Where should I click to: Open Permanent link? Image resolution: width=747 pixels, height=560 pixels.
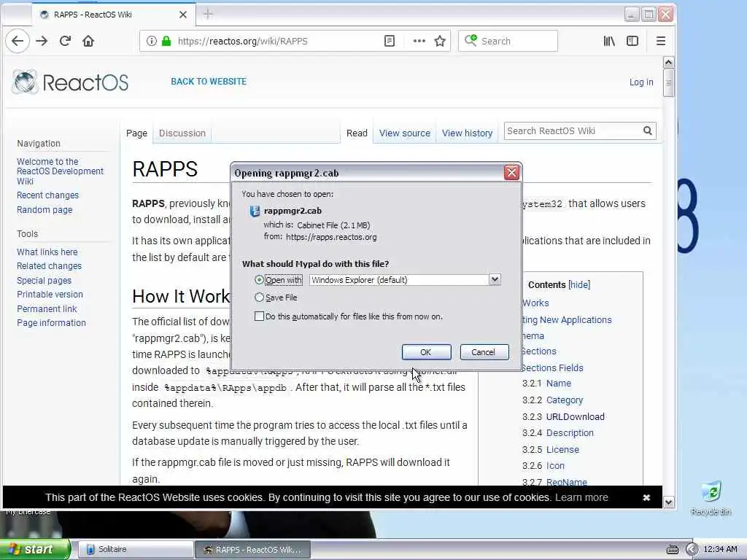pos(47,309)
